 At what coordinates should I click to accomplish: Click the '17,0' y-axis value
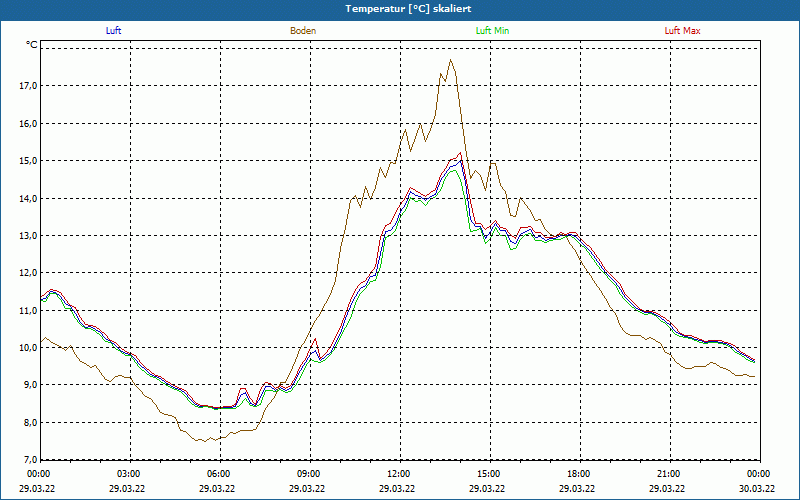[28, 86]
